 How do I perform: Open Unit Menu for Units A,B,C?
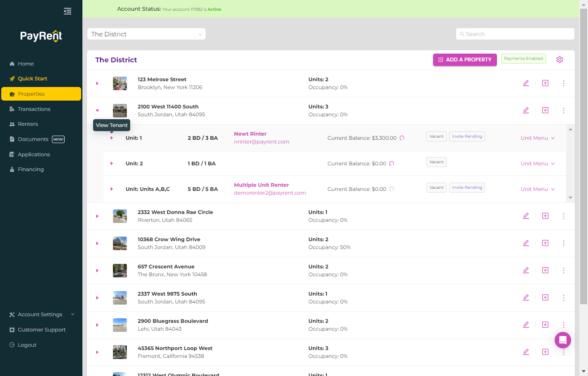coord(538,189)
